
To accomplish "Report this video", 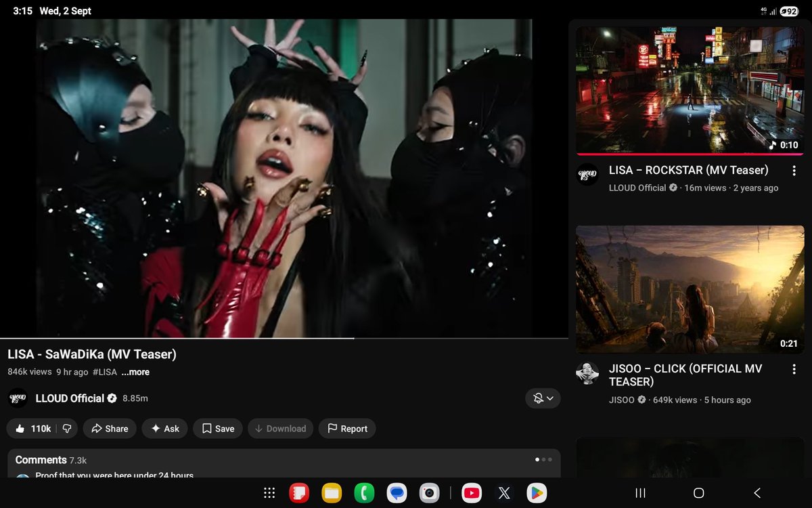I will (x=347, y=429).
